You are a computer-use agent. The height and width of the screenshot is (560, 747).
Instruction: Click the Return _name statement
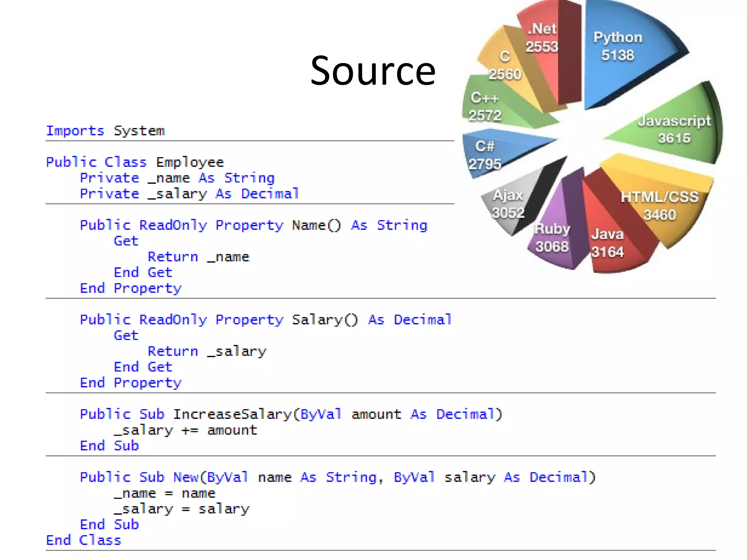(x=198, y=257)
